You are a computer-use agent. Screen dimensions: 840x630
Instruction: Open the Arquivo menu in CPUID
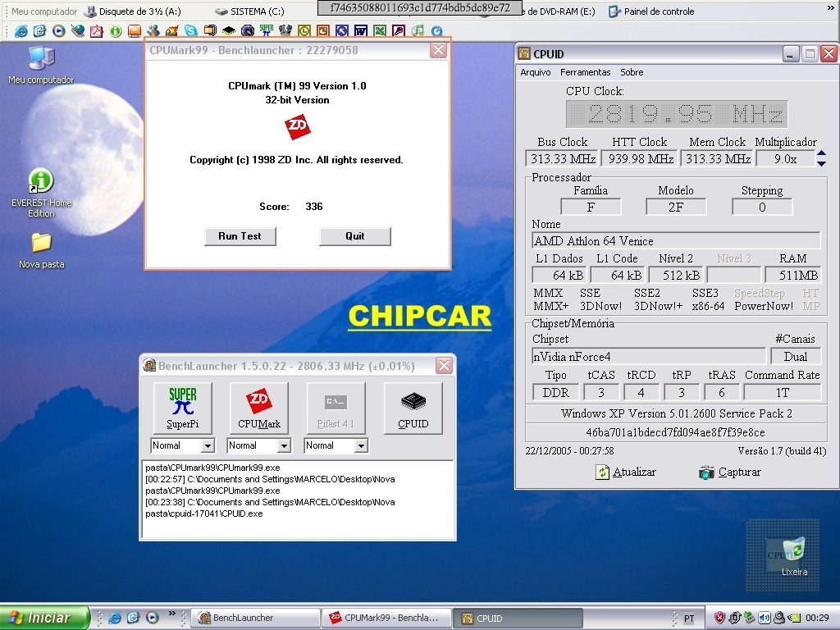coord(535,72)
